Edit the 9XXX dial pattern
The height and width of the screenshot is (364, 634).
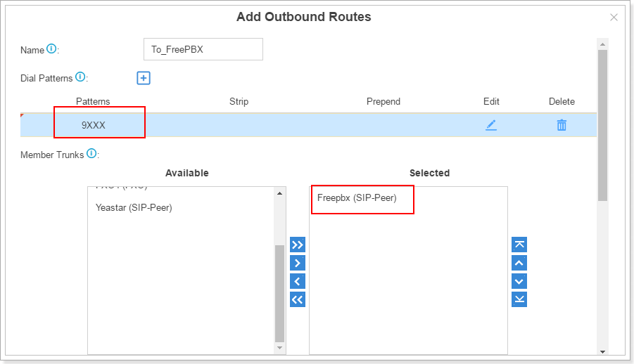click(491, 125)
